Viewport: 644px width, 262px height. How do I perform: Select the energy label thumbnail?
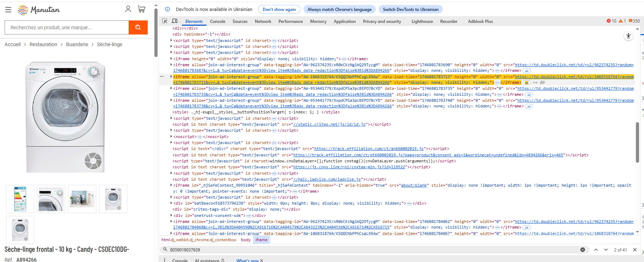[20, 199]
